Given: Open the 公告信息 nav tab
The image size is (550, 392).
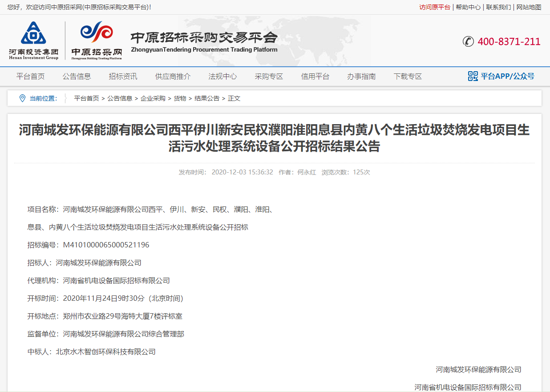Looking at the screenshot, I should pos(77,77).
